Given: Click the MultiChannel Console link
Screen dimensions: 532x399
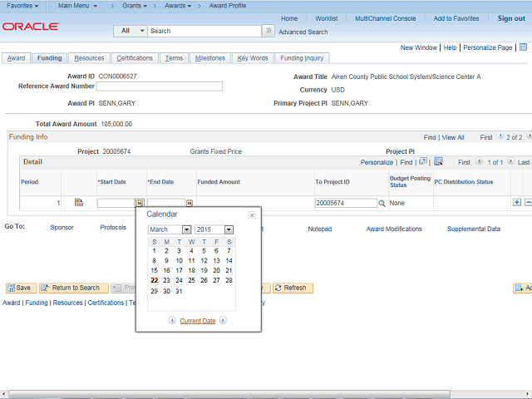Looking at the screenshot, I should (385, 18).
